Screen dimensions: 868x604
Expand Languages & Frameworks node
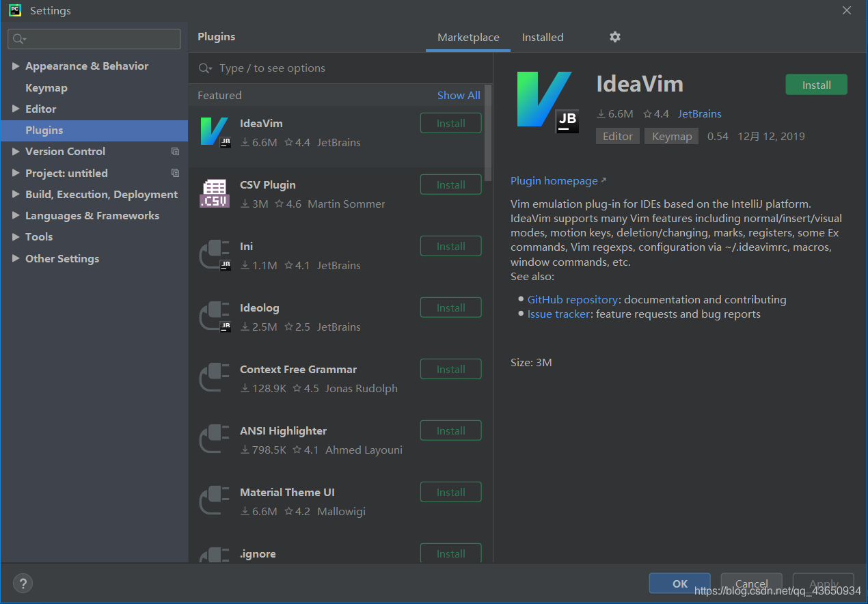[16, 215]
